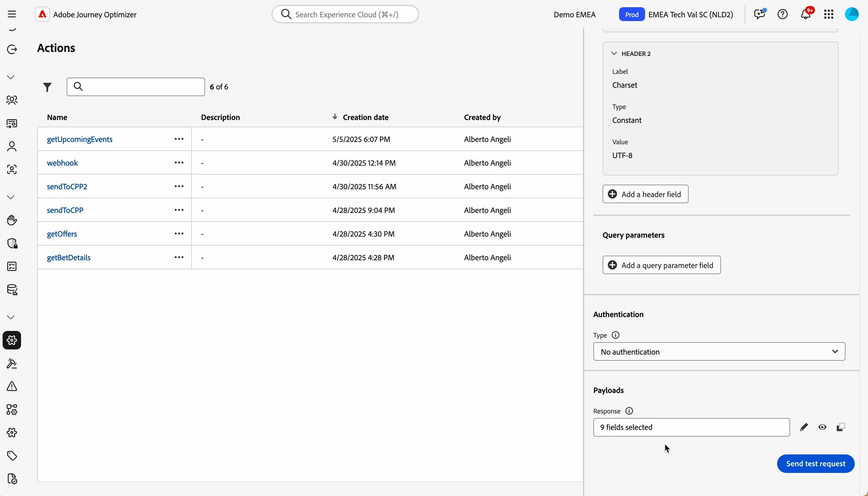Open more options for getUpcomingEvents

pos(179,139)
